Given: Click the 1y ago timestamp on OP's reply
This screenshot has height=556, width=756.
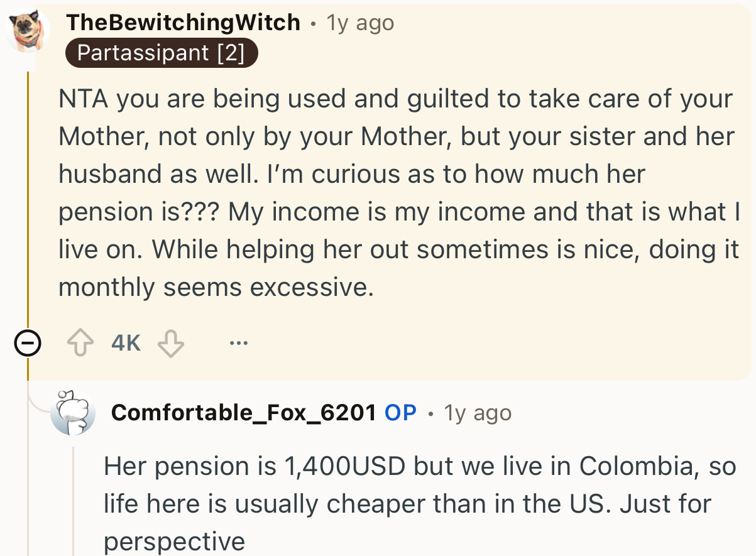Looking at the screenshot, I should click(x=477, y=413).
